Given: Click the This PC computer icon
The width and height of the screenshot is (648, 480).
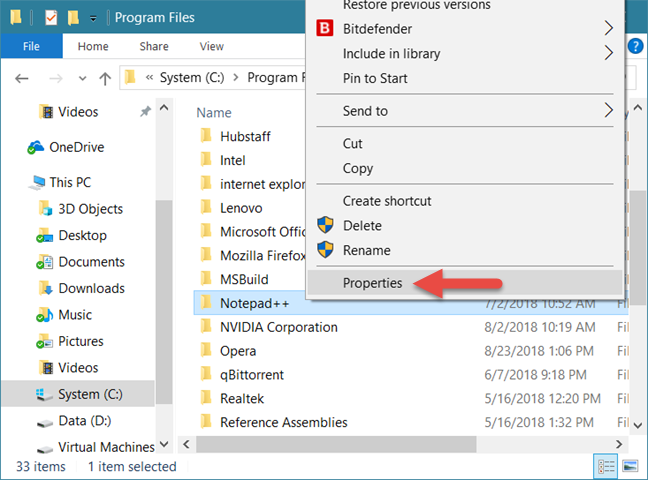Looking at the screenshot, I should 37,182.
